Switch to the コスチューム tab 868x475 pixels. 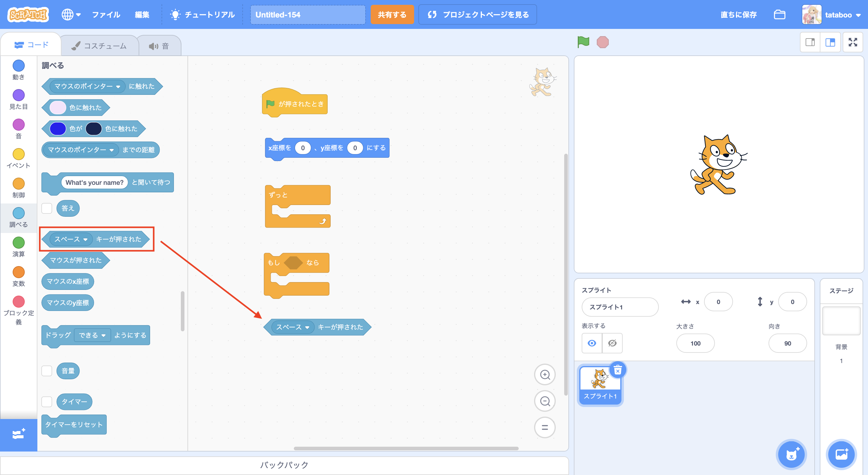[x=99, y=46]
